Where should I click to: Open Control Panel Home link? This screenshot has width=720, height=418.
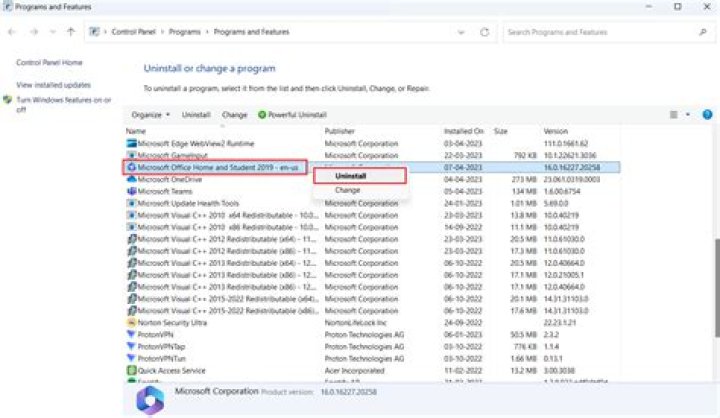[x=49, y=62]
